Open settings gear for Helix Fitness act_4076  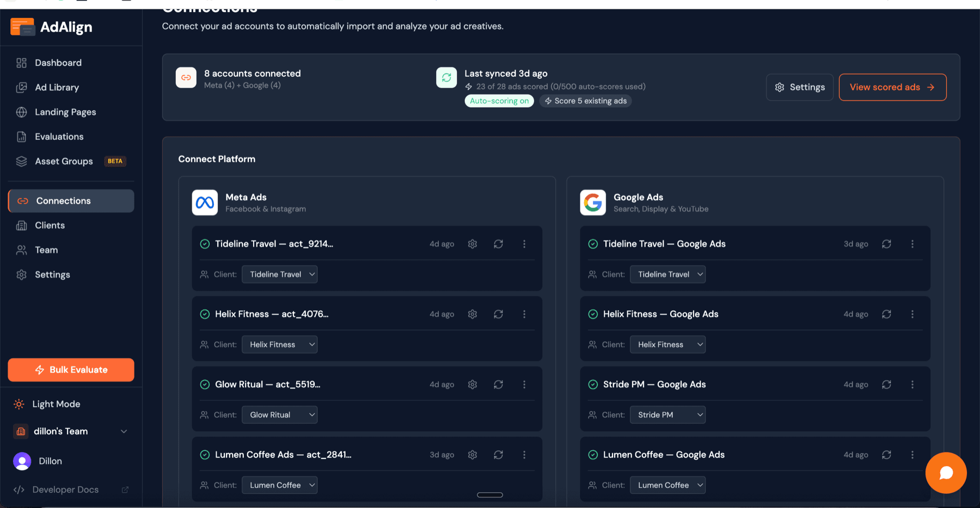(x=473, y=314)
